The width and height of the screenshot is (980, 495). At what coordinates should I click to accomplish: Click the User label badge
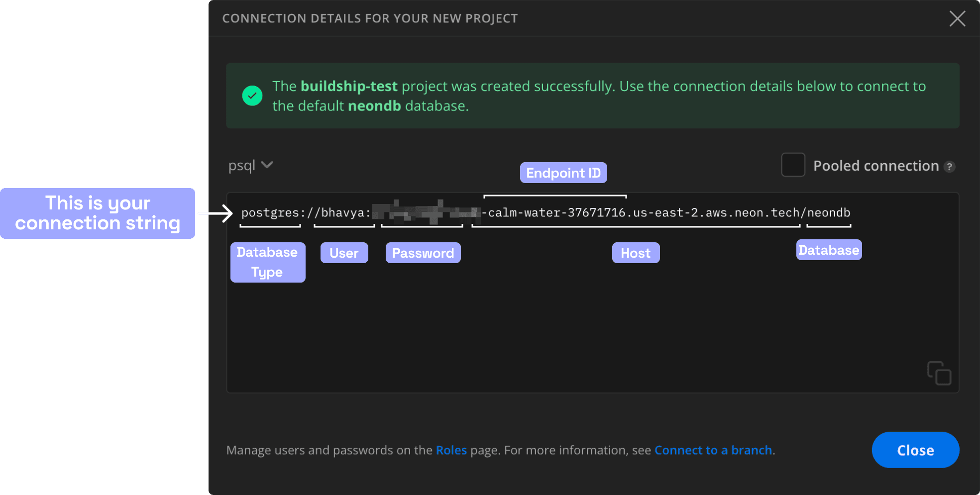click(x=344, y=253)
